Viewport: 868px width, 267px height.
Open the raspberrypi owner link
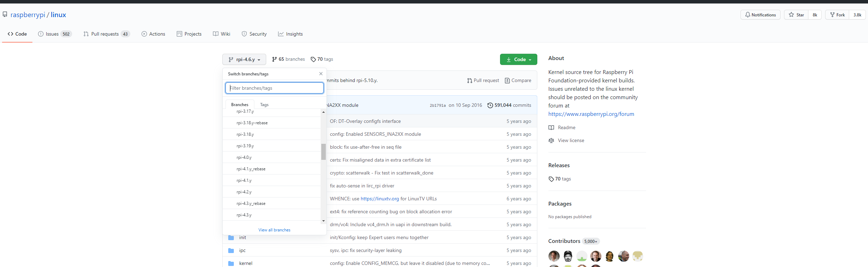28,15
